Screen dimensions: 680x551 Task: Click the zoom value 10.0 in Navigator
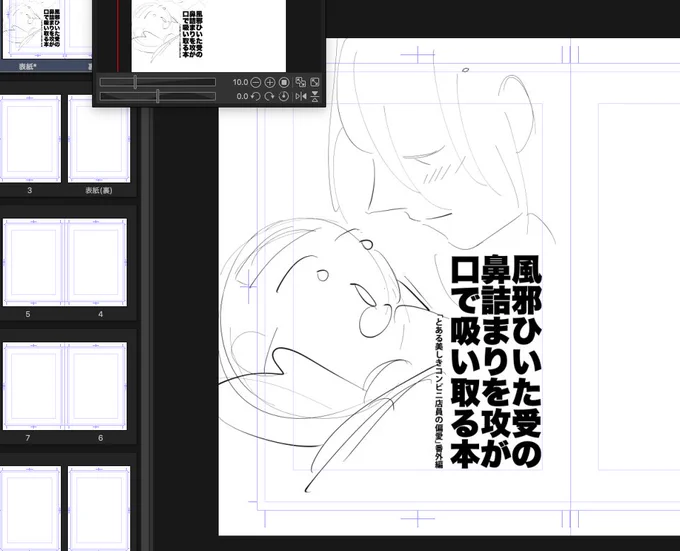click(x=240, y=82)
